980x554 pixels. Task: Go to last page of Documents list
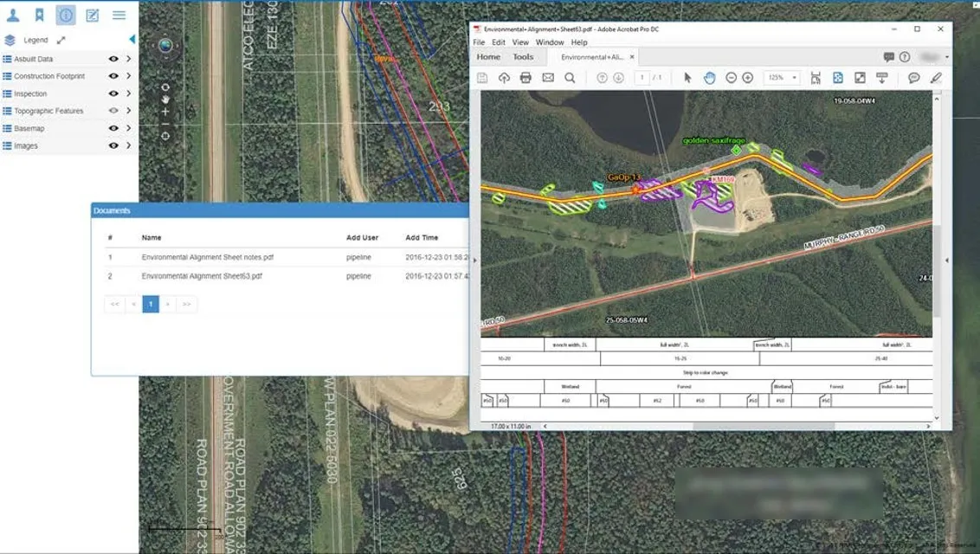186,304
